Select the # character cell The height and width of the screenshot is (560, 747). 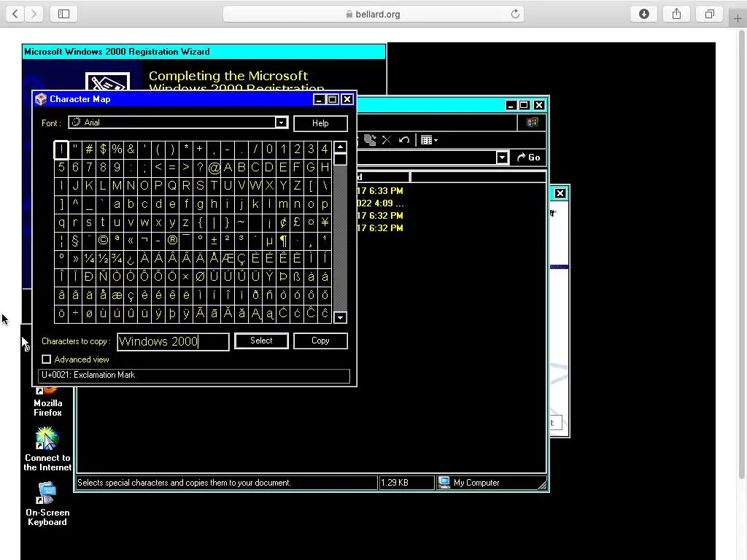point(89,149)
